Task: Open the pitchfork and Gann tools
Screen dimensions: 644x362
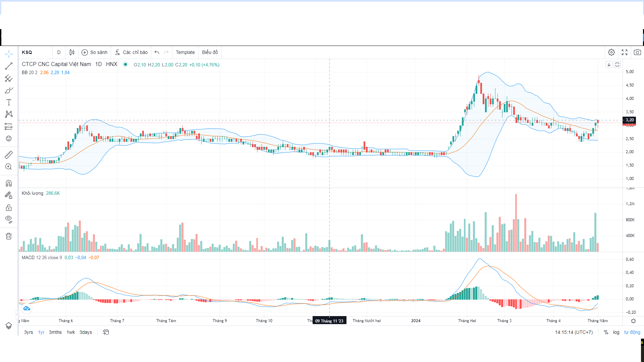Action: pos(9,78)
